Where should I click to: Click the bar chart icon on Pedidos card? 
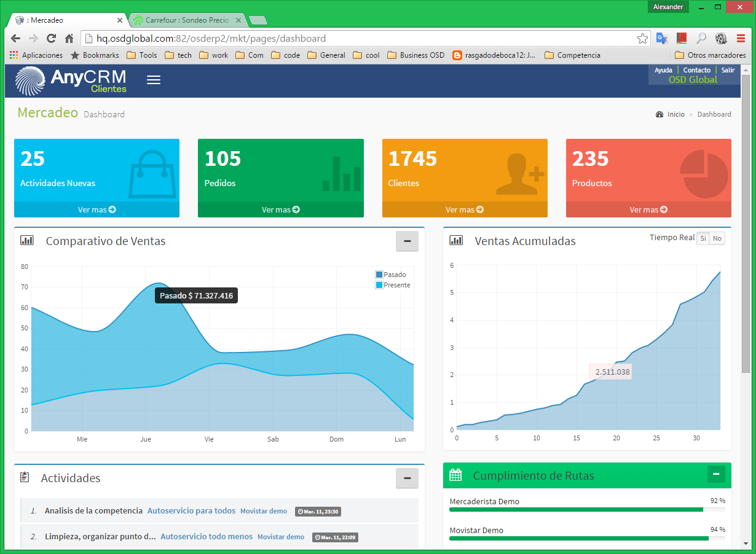[341, 174]
